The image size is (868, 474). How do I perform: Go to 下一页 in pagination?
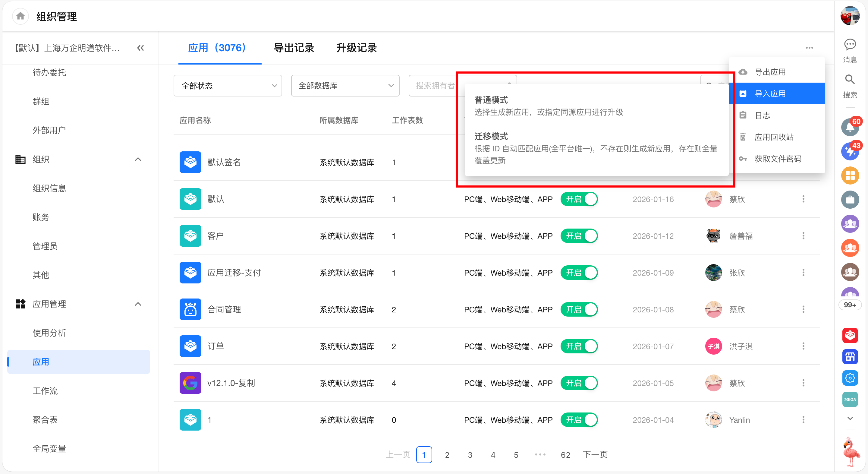pos(595,454)
